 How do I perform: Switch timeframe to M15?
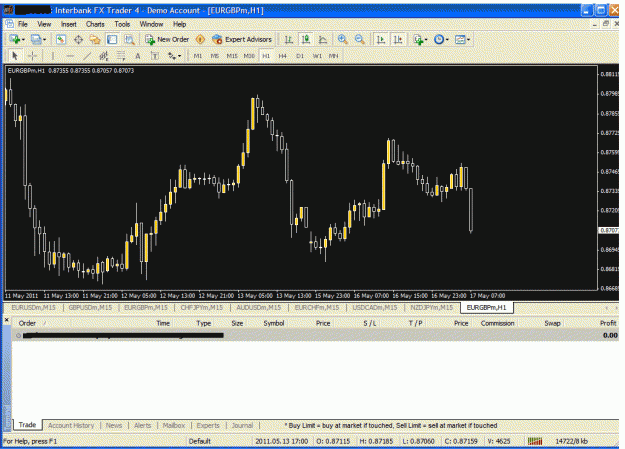pos(232,56)
